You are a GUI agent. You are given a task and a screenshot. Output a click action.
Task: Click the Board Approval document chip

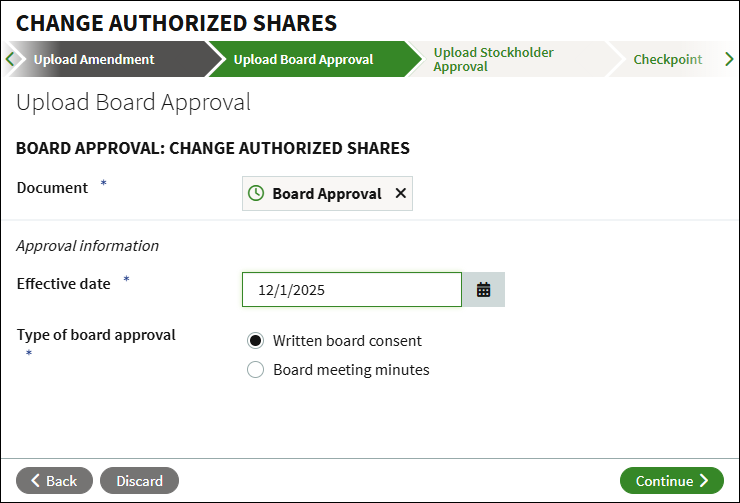click(x=327, y=193)
